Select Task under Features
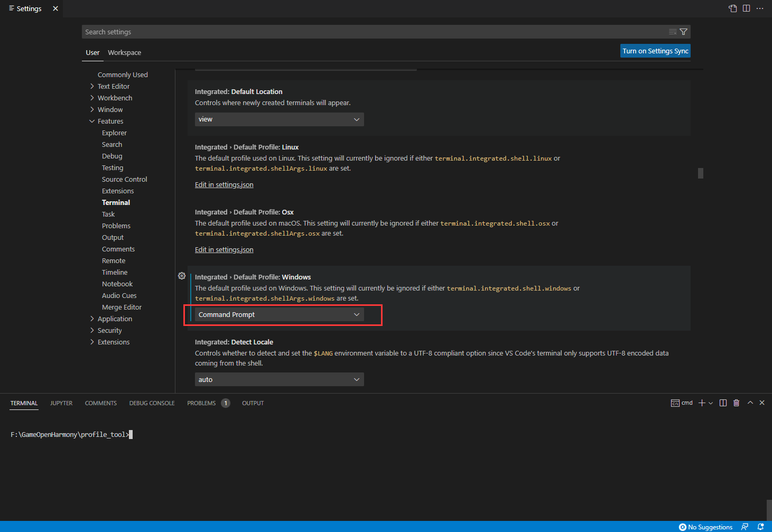772x532 pixels. (108, 214)
